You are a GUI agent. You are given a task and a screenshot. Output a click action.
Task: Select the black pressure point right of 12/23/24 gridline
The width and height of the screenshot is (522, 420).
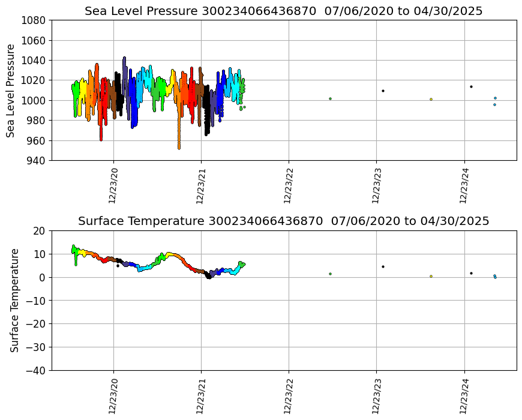(471, 86)
